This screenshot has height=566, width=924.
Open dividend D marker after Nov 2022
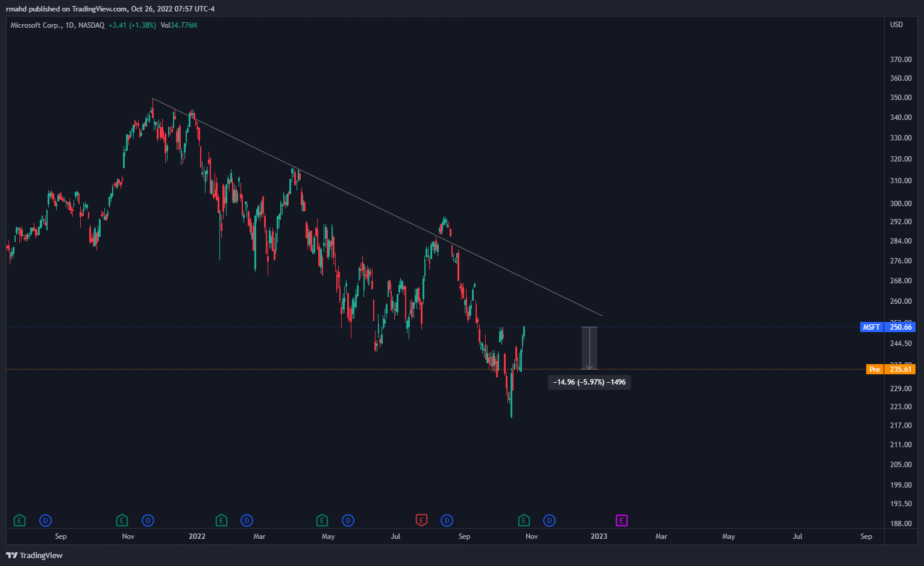tap(549, 520)
